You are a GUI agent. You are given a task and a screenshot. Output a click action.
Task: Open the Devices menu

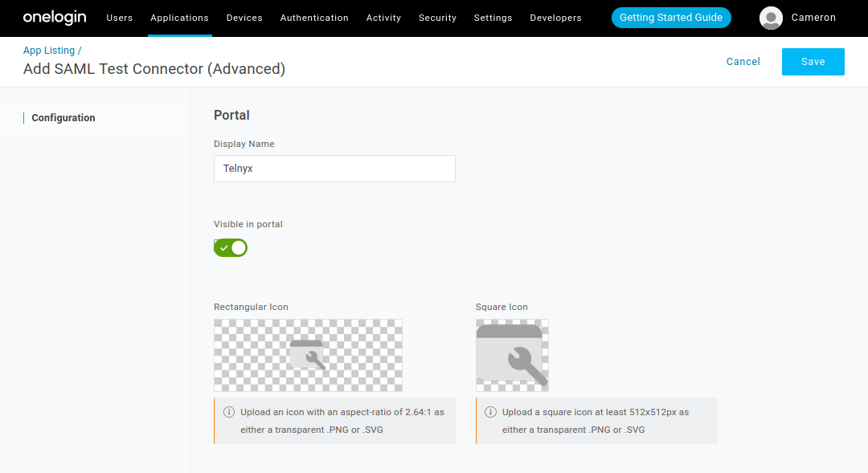[244, 18]
